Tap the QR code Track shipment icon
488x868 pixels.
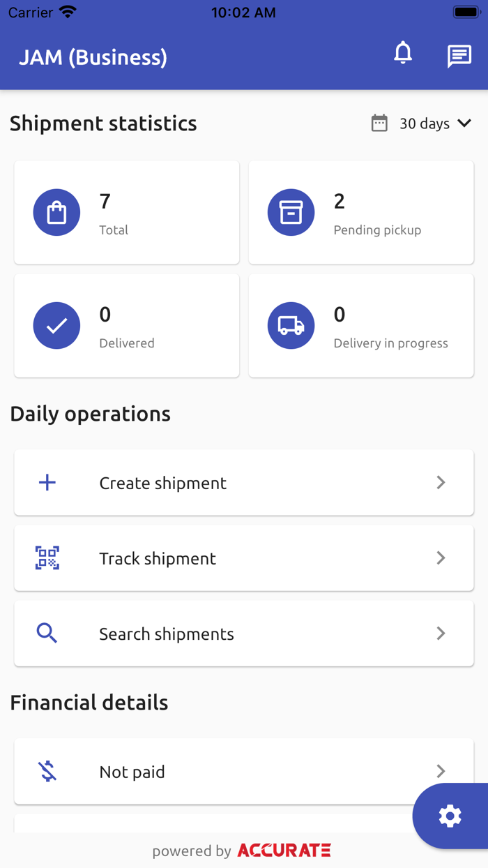tap(47, 558)
